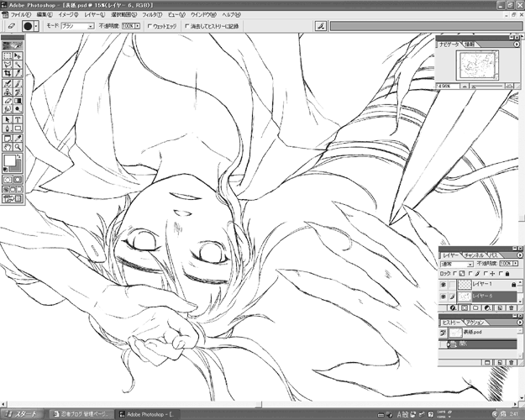Open options bar opacity slider arrow
The height and width of the screenshot is (420, 525).
click(137, 26)
